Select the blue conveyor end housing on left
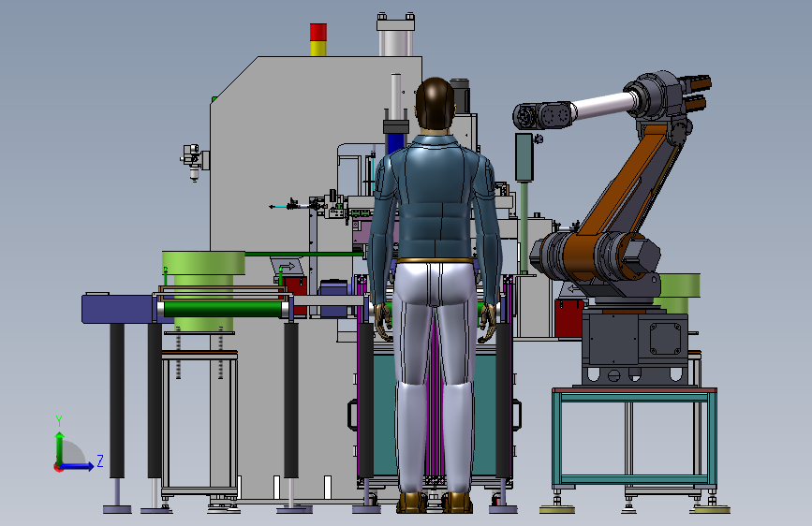This screenshot has width=812, height=526. (118, 309)
